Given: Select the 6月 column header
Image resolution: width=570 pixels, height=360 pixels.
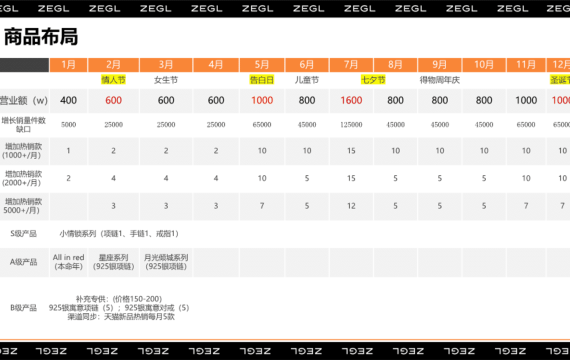Looking at the screenshot, I should pos(307,65).
